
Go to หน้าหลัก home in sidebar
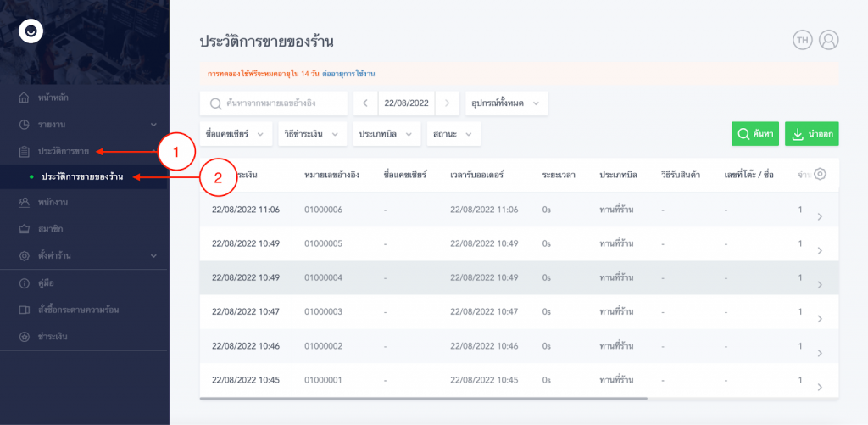coord(53,98)
